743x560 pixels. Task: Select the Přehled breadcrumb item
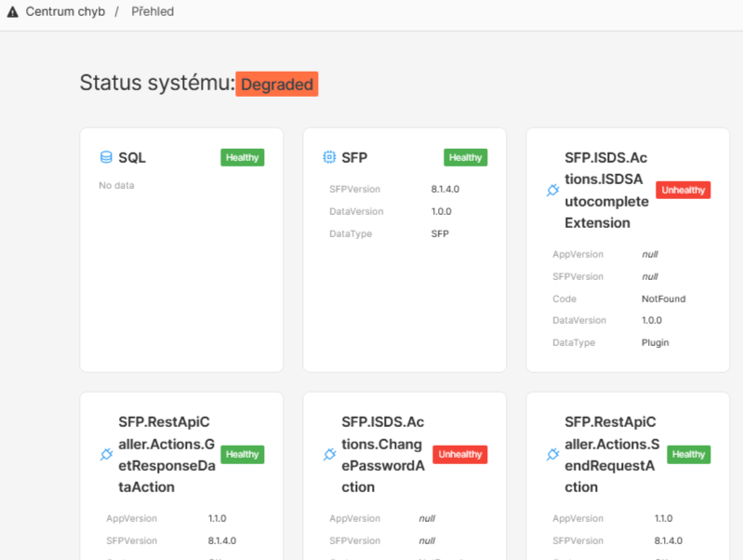pos(152,12)
